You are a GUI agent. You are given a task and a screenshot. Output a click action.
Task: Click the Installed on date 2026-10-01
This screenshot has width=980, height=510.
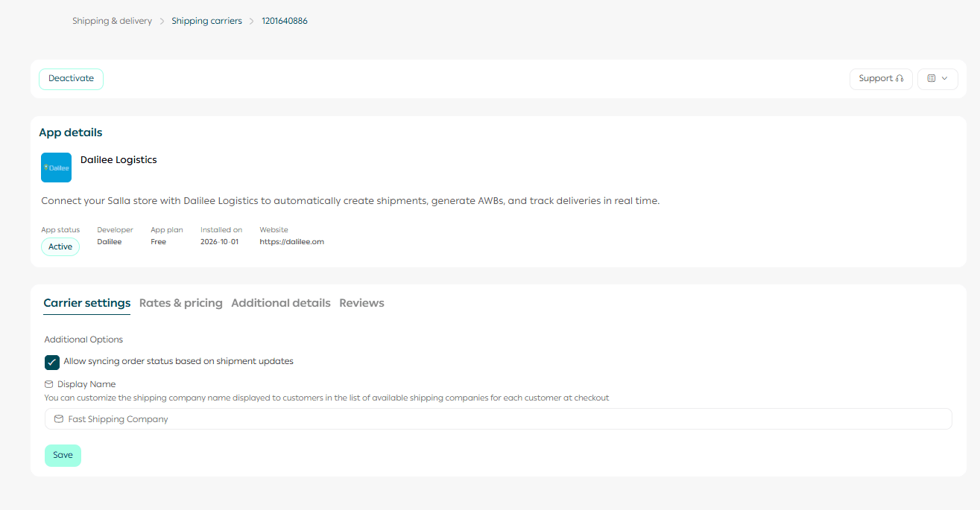tap(219, 242)
